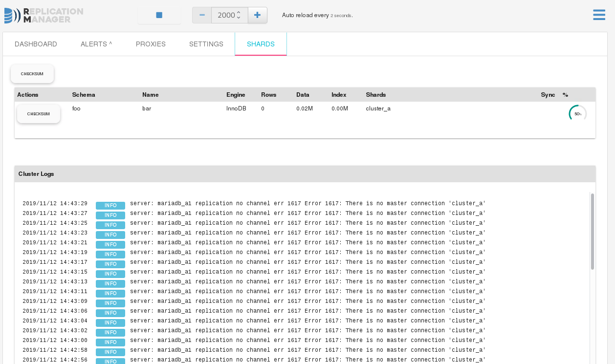Click the INFO badge on the 14:43:27 log line
615x364 pixels.
pyautogui.click(x=110, y=215)
